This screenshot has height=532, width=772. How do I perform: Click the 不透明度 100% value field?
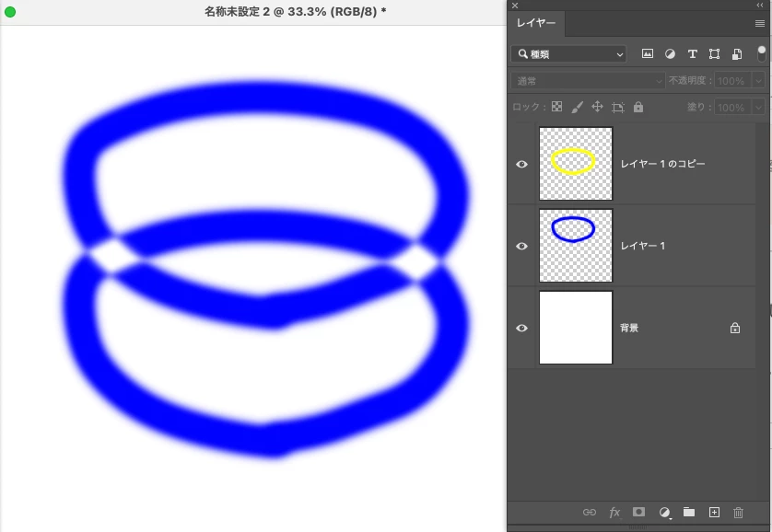[732, 81]
